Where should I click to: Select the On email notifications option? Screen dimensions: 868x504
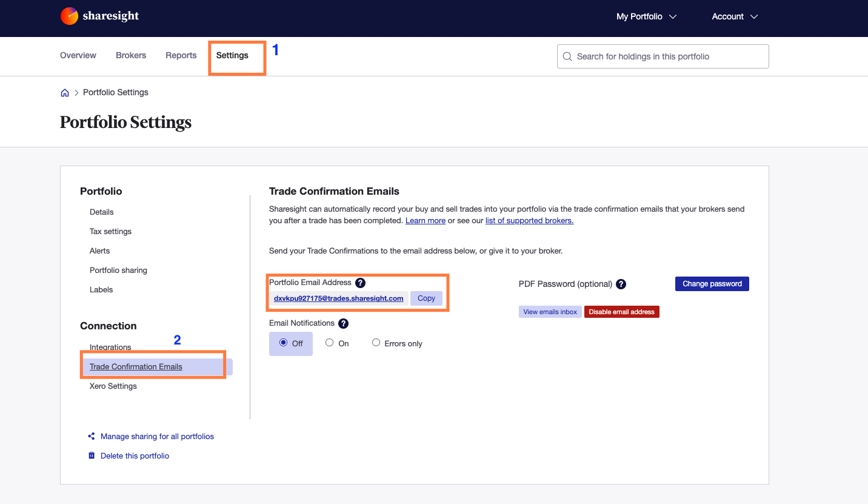337,343
